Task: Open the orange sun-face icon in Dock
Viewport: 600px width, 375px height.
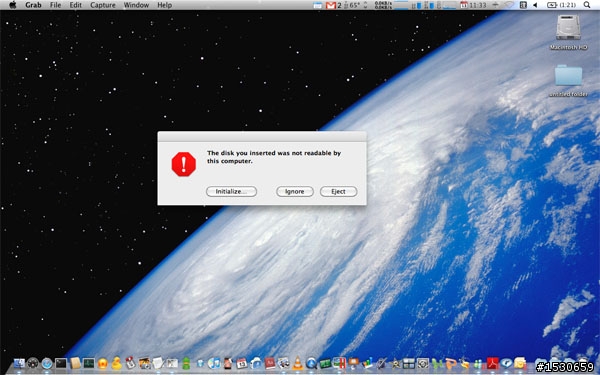Action: pos(103,364)
